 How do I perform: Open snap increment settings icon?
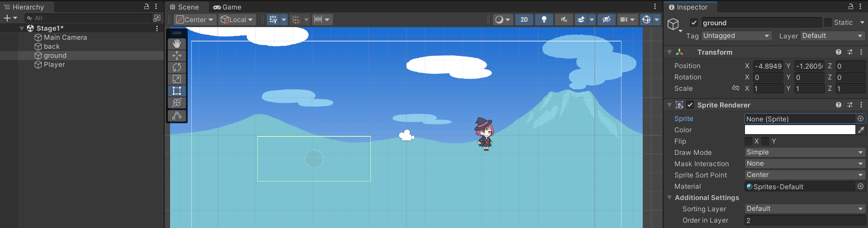tap(318, 19)
